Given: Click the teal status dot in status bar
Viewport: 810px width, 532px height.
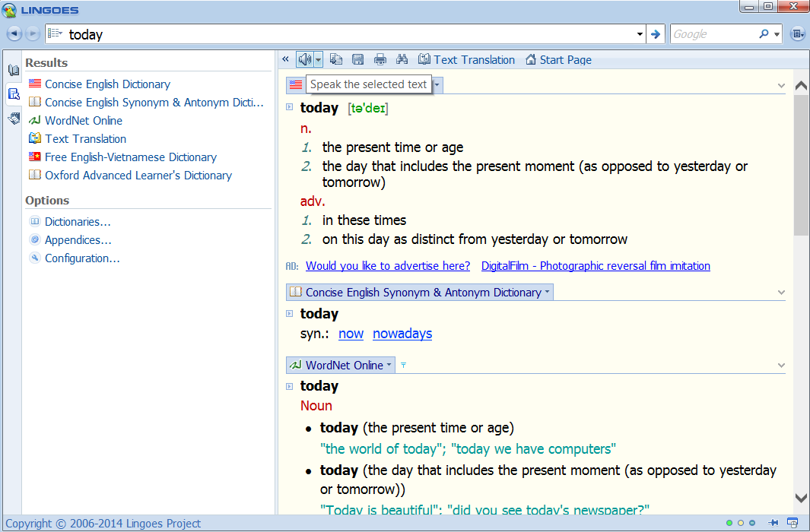Looking at the screenshot, I should point(752,523).
